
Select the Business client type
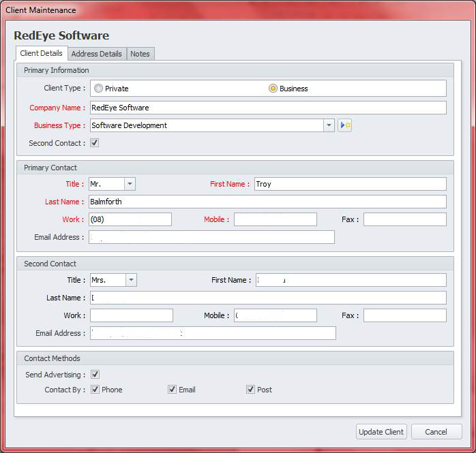point(288,89)
